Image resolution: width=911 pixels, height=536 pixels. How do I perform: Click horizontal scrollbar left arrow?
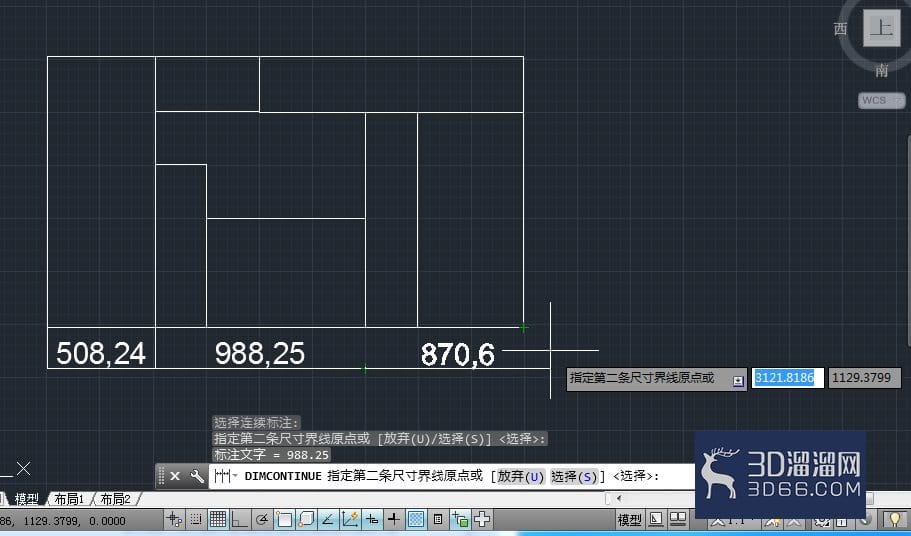[619, 498]
